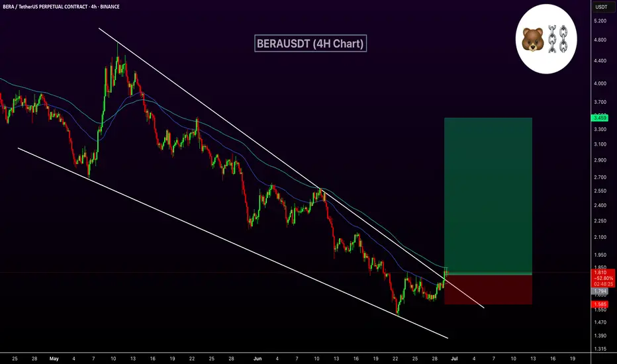
Task: Click the 4.400 price axis label
Action: pos(600,61)
